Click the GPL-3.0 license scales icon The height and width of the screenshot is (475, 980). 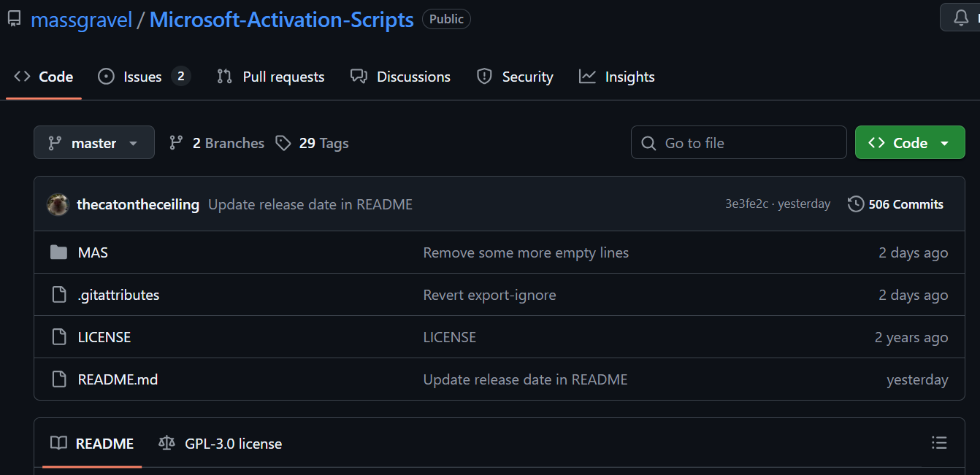(x=166, y=443)
